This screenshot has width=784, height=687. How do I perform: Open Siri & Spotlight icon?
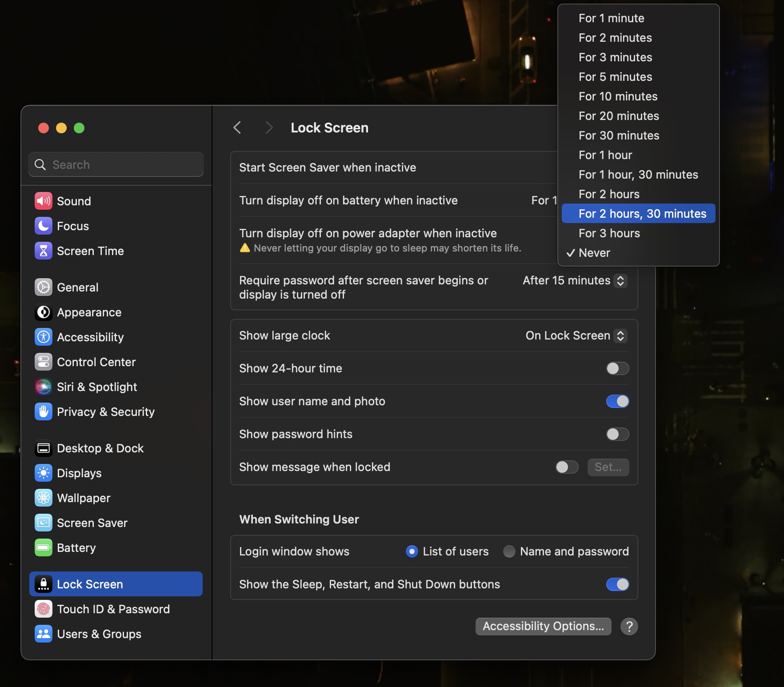pos(44,387)
